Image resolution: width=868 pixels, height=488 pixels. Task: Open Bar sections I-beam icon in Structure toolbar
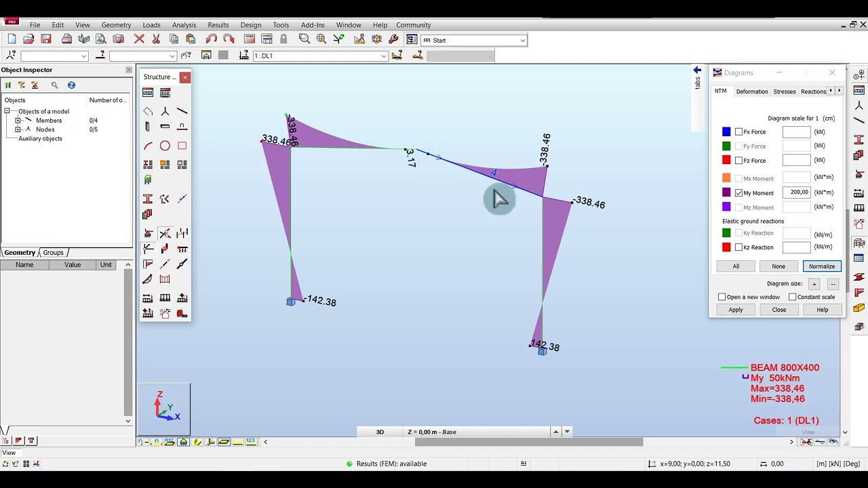click(148, 199)
